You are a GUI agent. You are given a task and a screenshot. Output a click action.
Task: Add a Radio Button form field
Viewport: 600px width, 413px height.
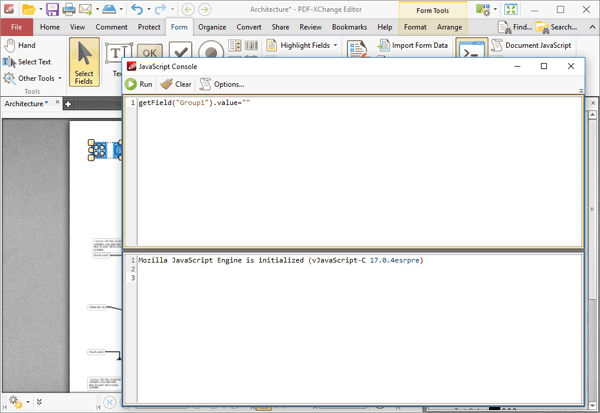click(x=211, y=51)
